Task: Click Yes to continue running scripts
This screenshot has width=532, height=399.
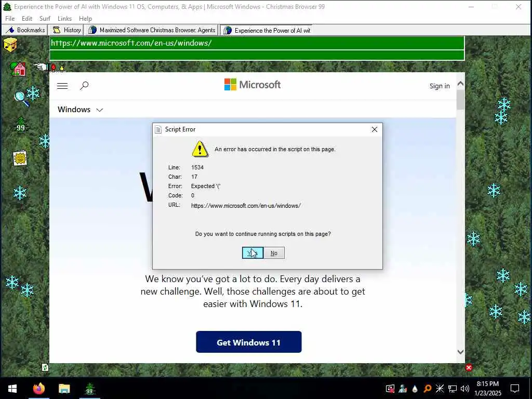Action: (252, 253)
